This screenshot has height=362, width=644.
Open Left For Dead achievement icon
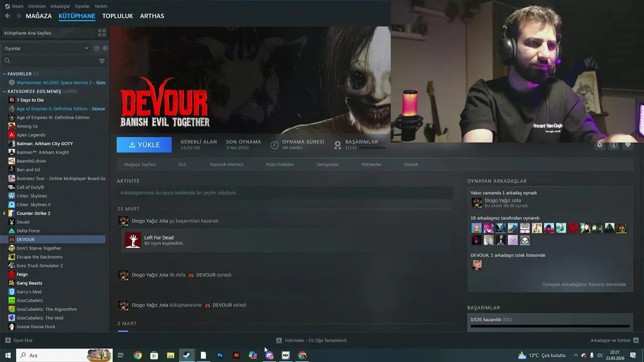133,240
